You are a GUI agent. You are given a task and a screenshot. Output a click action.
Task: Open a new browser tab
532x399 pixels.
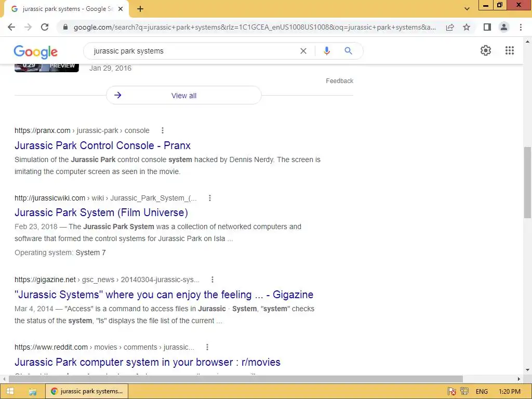pyautogui.click(x=140, y=9)
